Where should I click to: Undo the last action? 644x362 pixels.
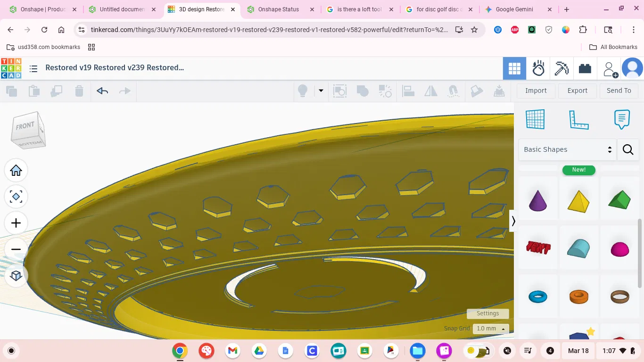click(x=102, y=91)
